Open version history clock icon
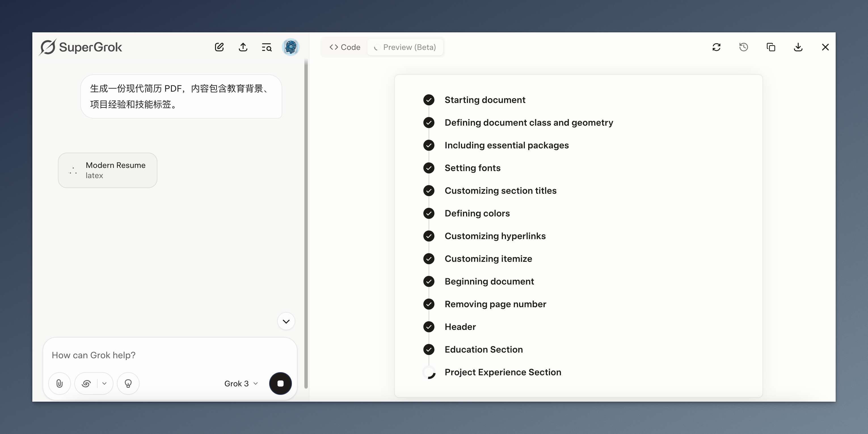 point(744,47)
